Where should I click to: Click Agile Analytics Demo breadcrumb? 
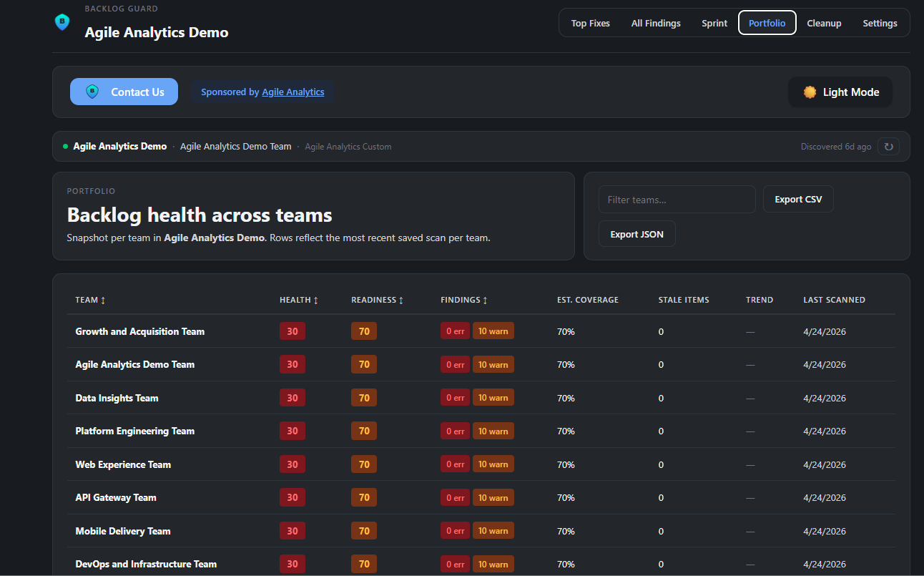pyautogui.click(x=119, y=147)
